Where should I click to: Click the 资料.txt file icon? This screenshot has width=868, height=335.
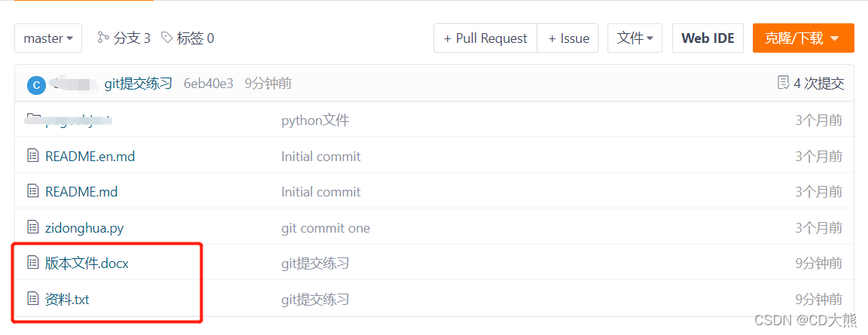coord(32,299)
